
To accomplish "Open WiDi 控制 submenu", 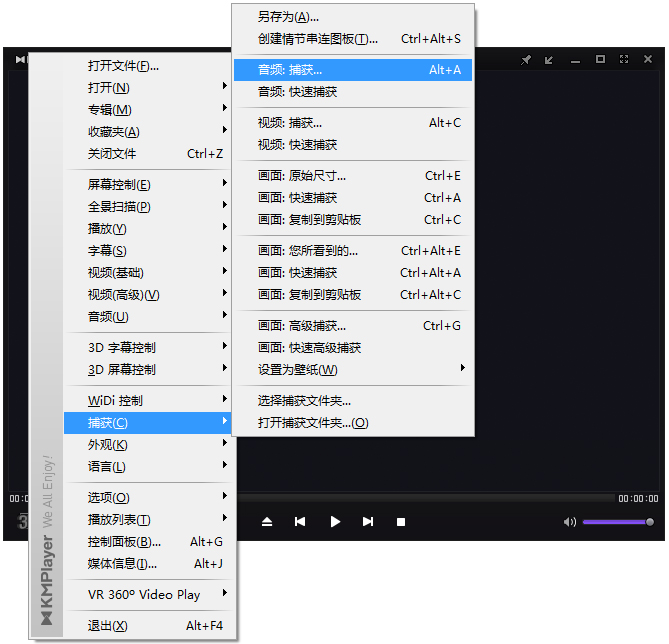I will tap(148, 400).
